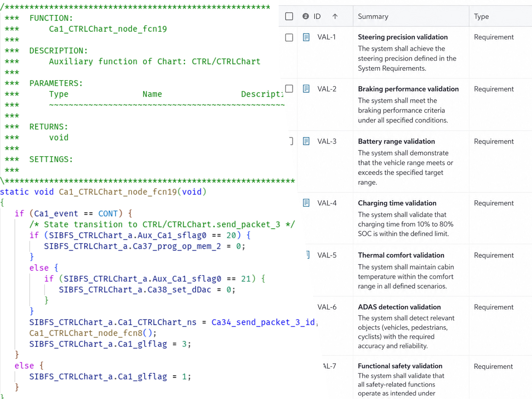The height and width of the screenshot is (399, 532).
Task: Select 'Thermal comfort validation' title
Action: click(401, 255)
